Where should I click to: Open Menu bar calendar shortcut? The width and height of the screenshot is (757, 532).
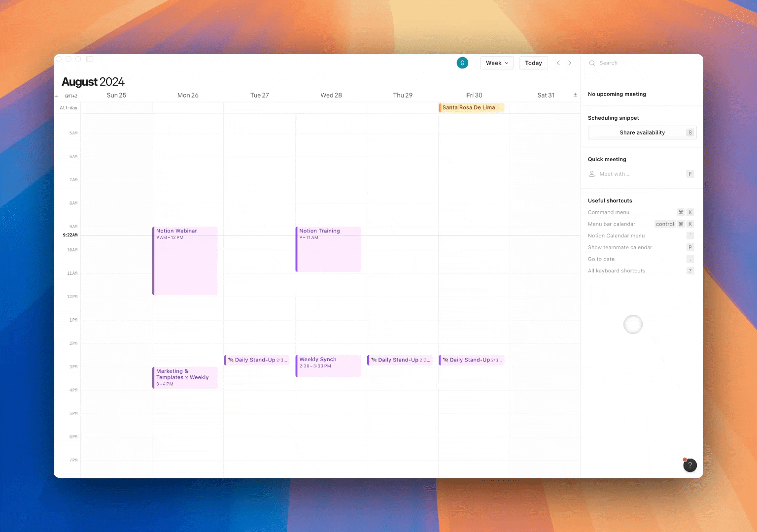pos(641,224)
